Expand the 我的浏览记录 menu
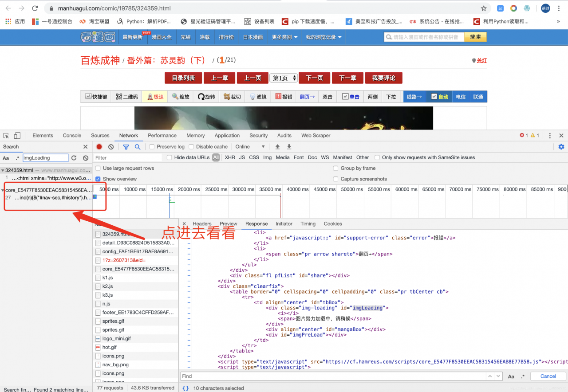The image size is (568, 392). pos(323,37)
